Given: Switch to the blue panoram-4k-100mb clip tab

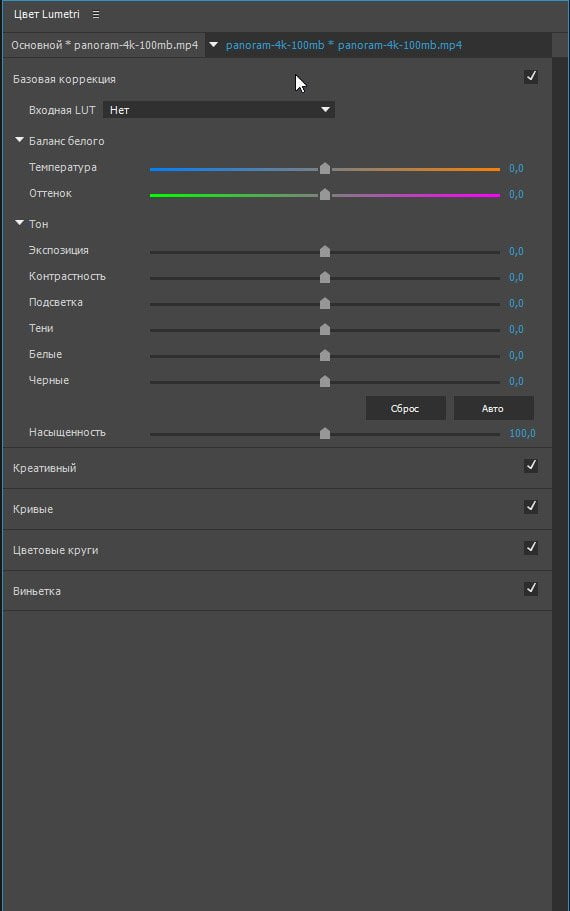Looking at the screenshot, I should (x=344, y=45).
